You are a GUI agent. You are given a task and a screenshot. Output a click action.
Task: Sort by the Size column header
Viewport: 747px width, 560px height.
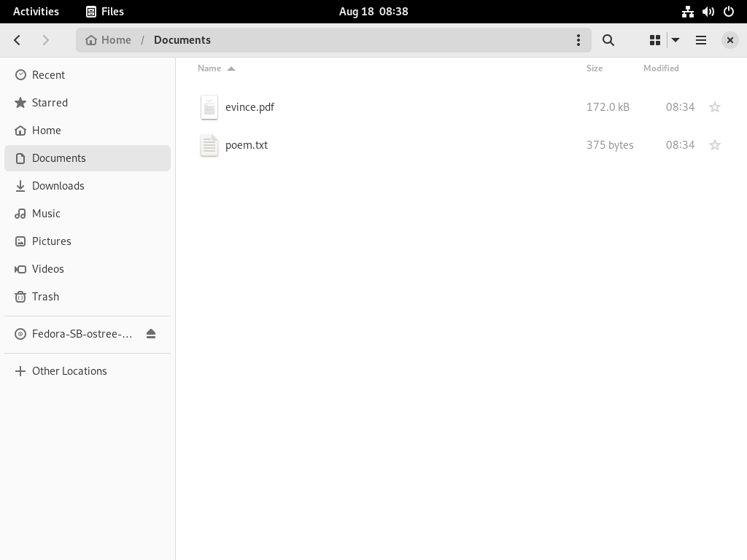[594, 68]
